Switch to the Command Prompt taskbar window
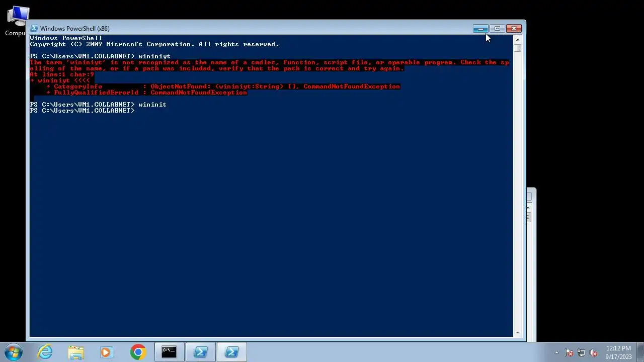The width and height of the screenshot is (644, 362). pos(169,352)
